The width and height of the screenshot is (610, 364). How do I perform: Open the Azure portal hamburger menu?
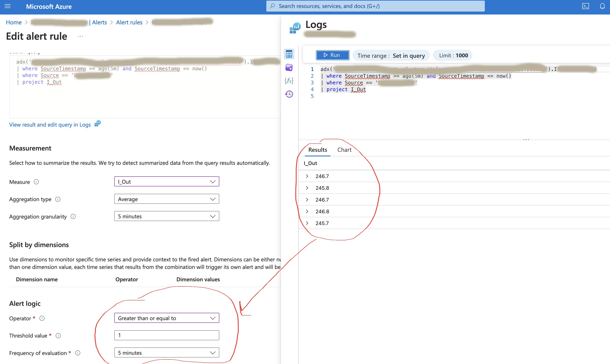[x=8, y=6]
